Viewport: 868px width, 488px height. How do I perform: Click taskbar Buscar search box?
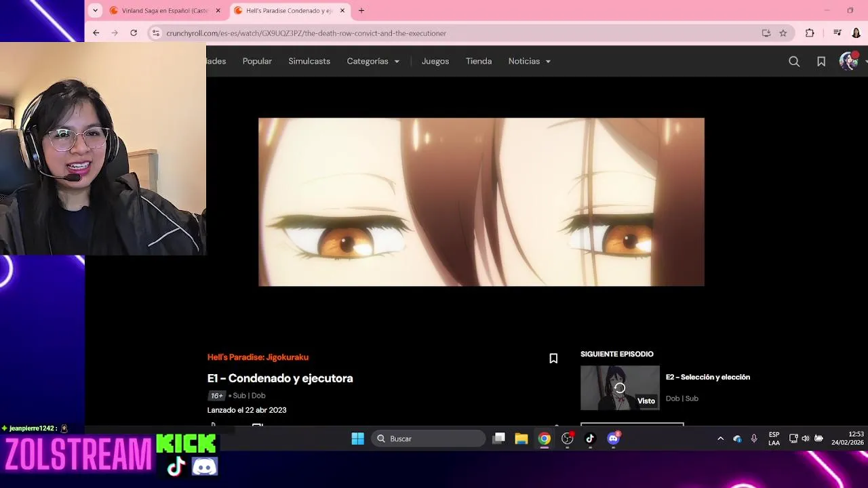429,439
